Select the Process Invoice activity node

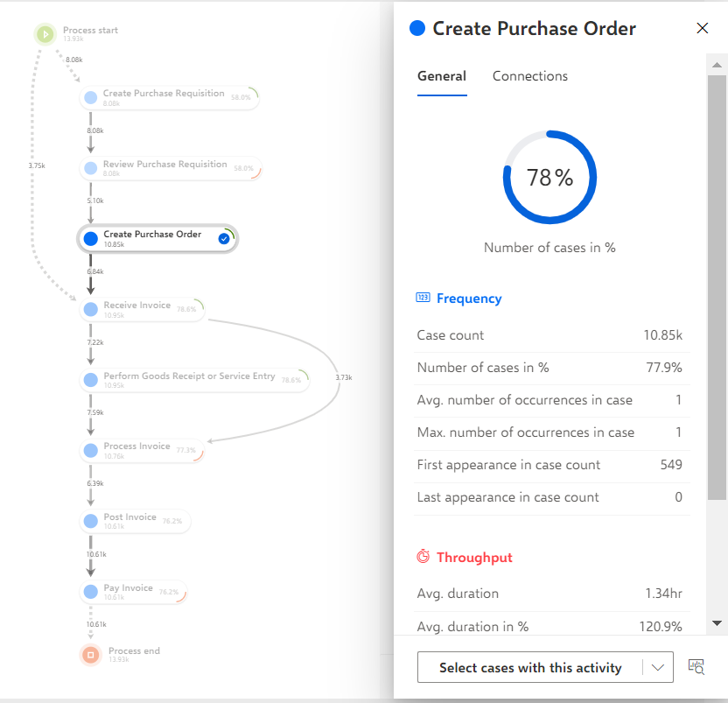pyautogui.click(x=142, y=450)
